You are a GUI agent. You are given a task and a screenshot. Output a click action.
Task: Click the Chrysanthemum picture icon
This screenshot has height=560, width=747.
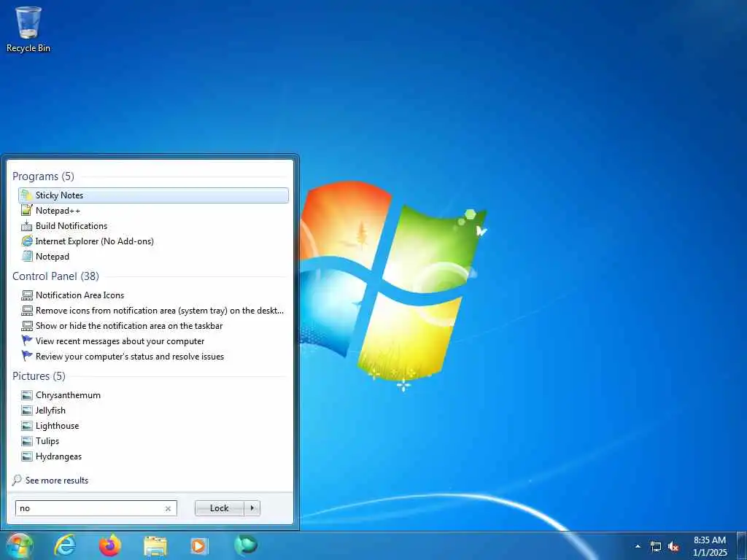(x=27, y=395)
